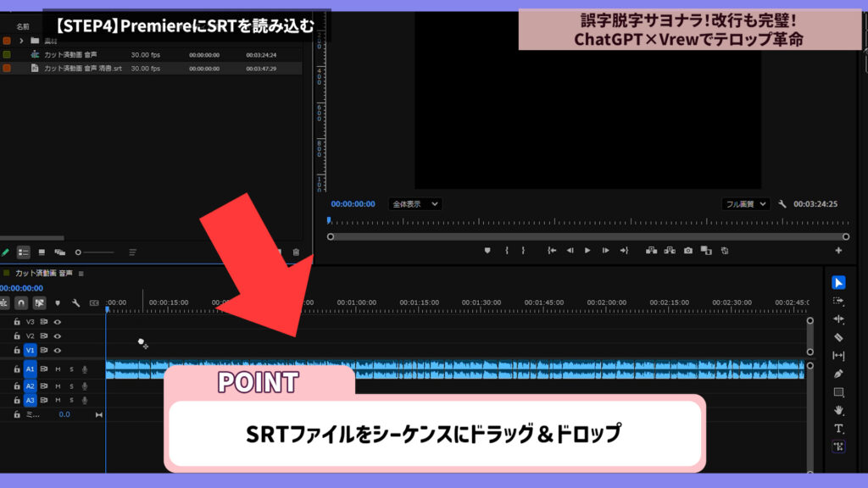
Task: Select the Rectangle tool
Action: coord(838,392)
